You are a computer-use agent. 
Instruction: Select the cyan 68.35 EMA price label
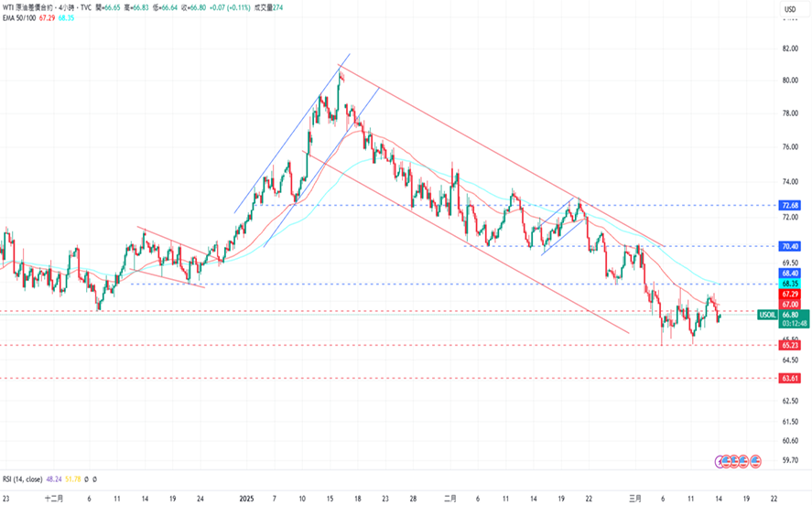(790, 284)
